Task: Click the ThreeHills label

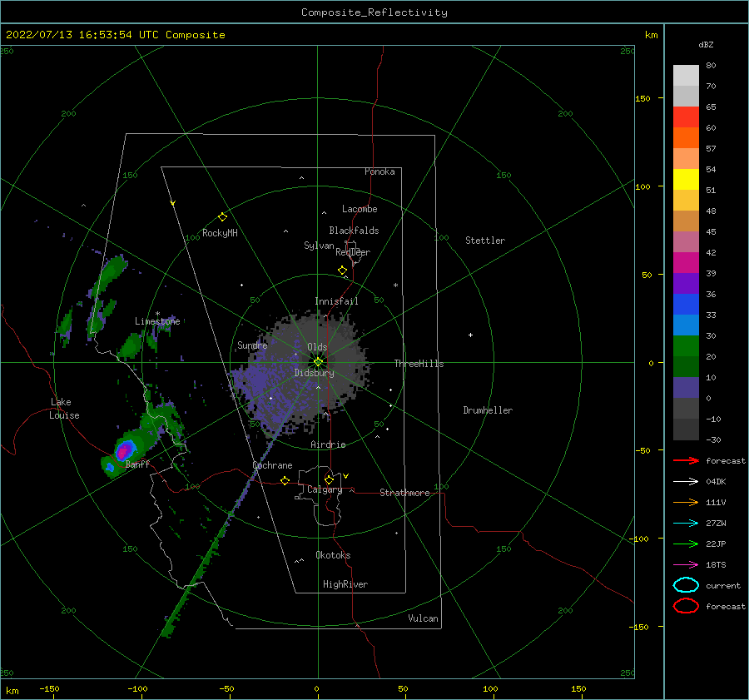Action: tap(419, 364)
